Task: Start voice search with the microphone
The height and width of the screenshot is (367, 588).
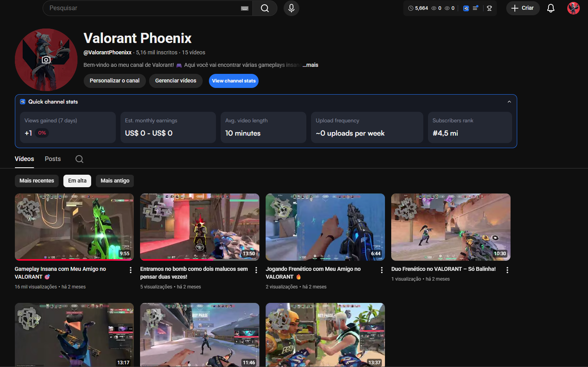Action: click(x=291, y=8)
